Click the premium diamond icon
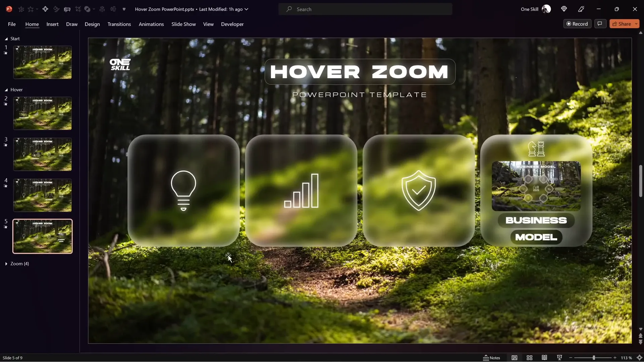Image resolution: width=644 pixels, height=362 pixels. point(564,9)
